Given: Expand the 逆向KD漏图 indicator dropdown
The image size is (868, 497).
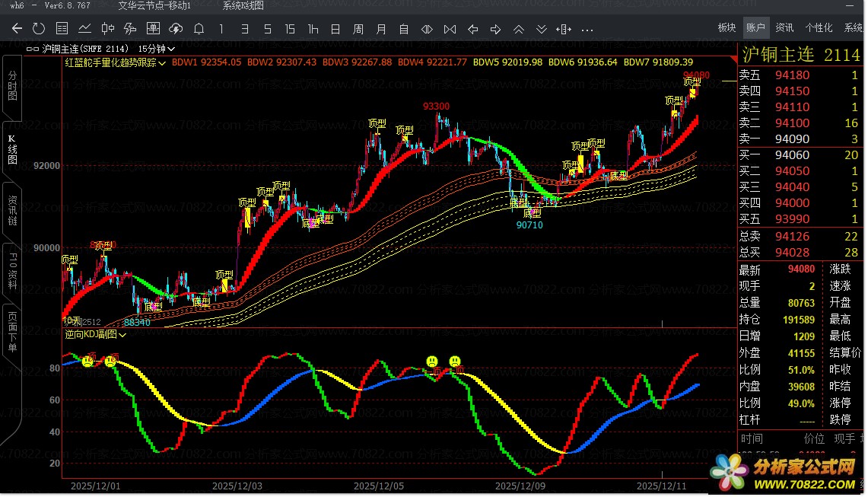Looking at the screenshot, I should pyautogui.click(x=122, y=334).
